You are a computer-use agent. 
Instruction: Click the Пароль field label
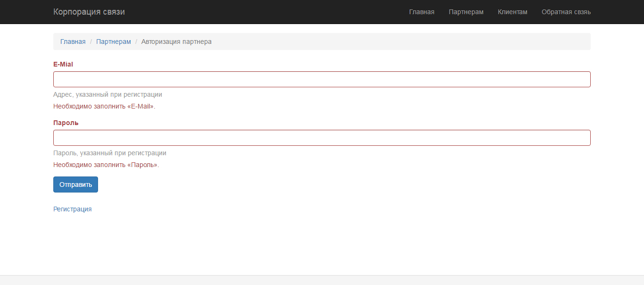tap(66, 123)
